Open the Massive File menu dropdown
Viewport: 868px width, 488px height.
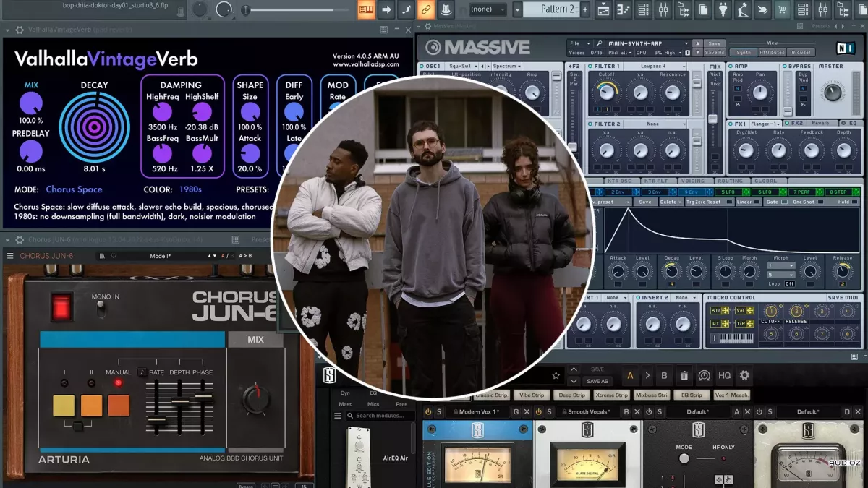tap(579, 43)
